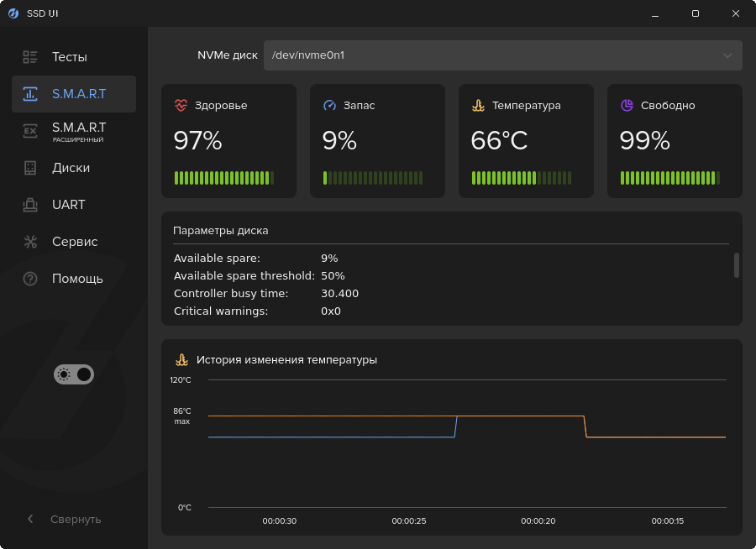Click the Свернуть text link
Image resolution: width=756 pixels, height=549 pixels.
click(x=76, y=519)
